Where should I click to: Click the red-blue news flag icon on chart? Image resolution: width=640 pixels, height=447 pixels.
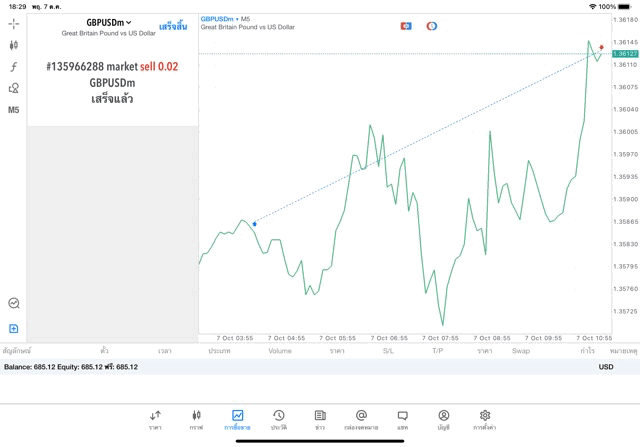[x=406, y=26]
